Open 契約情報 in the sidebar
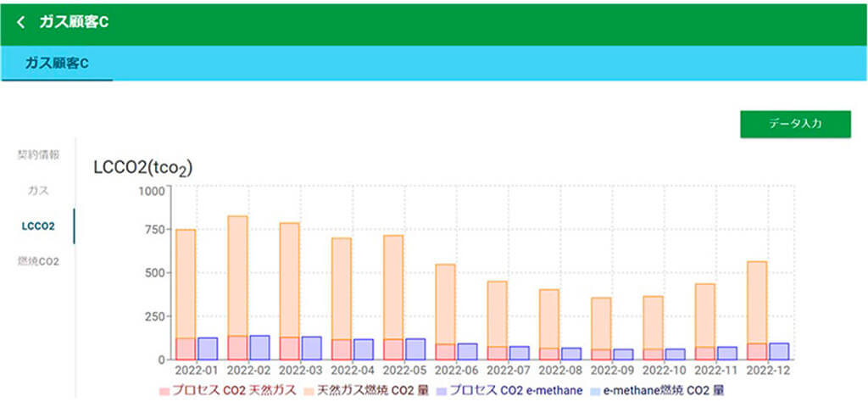 (x=39, y=155)
